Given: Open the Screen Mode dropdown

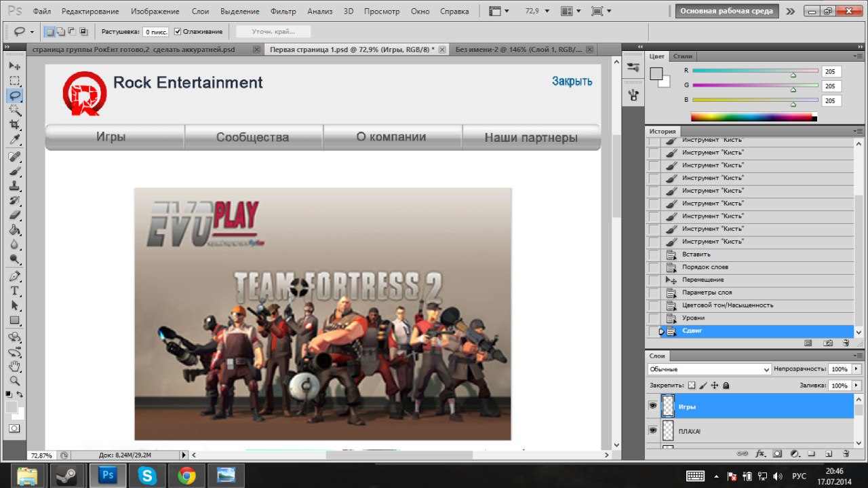Looking at the screenshot, I should click(601, 12).
